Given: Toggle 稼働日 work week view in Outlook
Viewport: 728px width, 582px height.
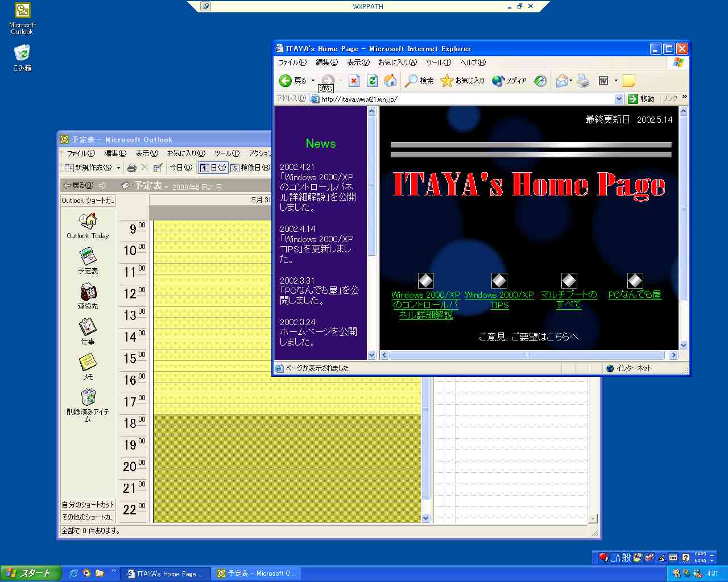Looking at the screenshot, I should [x=250, y=168].
